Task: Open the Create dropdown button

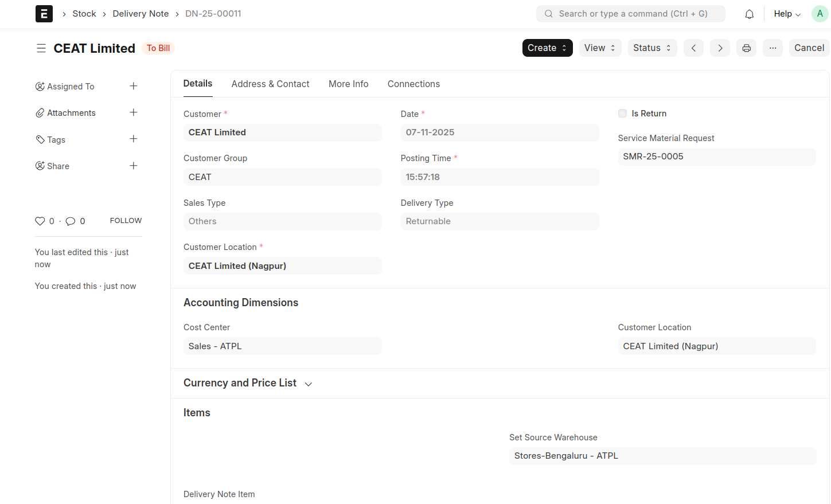Action: [547, 48]
